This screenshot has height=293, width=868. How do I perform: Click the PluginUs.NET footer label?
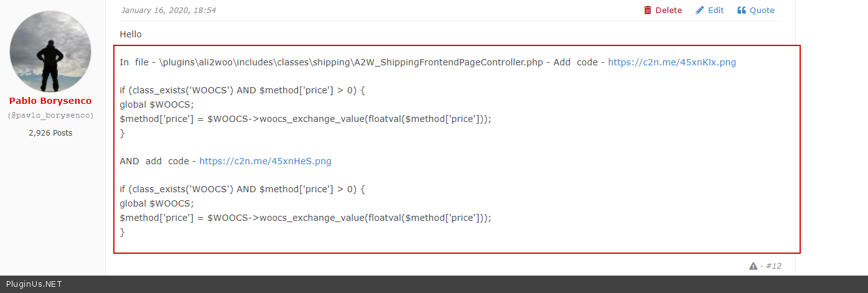[34, 284]
